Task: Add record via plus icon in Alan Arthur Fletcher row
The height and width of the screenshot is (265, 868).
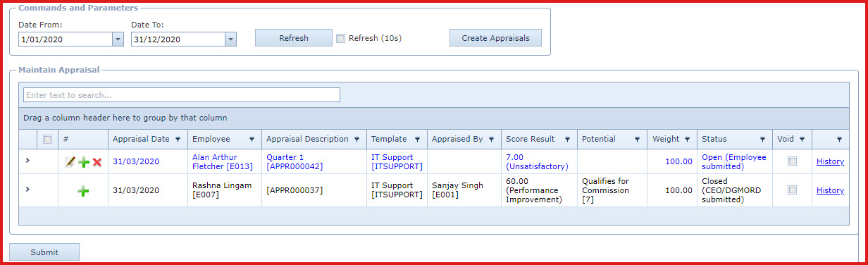Action: [x=84, y=162]
